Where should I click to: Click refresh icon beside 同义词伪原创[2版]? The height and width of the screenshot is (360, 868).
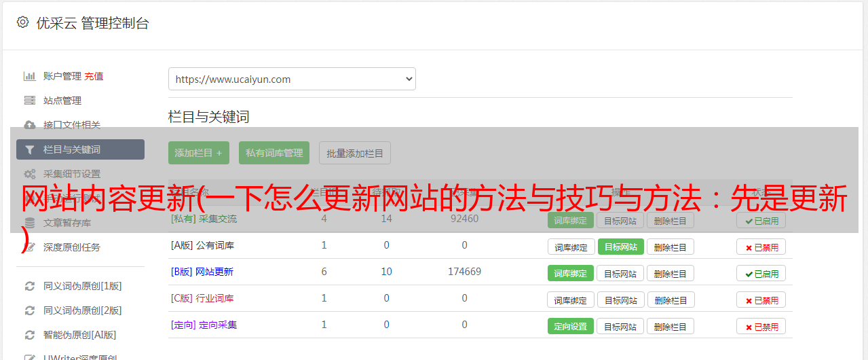(x=29, y=310)
